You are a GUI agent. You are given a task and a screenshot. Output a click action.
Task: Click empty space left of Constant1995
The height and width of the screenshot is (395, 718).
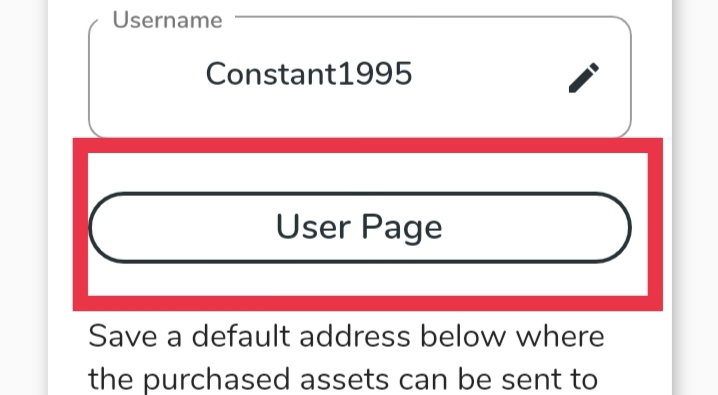[x=147, y=76]
